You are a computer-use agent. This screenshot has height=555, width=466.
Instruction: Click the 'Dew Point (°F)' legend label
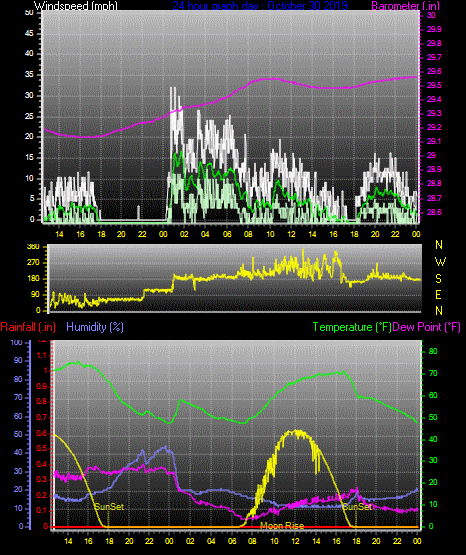tap(427, 327)
